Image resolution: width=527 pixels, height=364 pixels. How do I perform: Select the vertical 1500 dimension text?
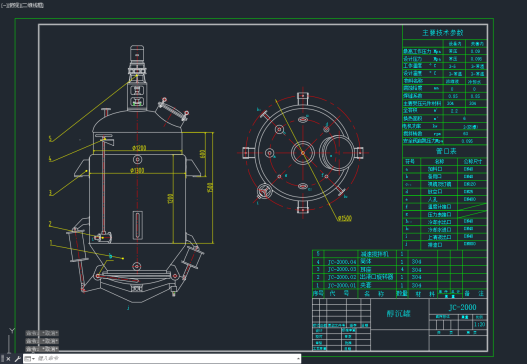pyautogui.click(x=210, y=188)
